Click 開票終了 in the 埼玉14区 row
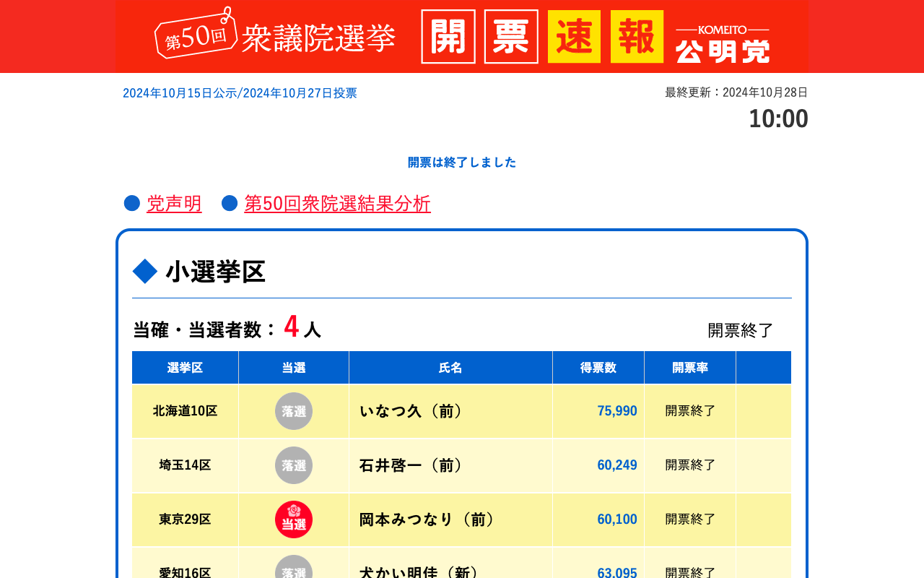This screenshot has height=578, width=924. [x=690, y=465]
